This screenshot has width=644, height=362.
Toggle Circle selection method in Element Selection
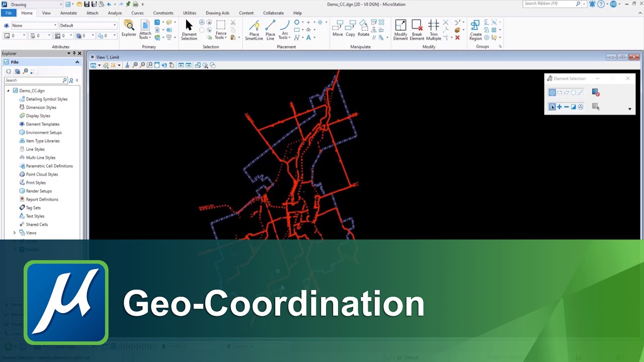573,93
